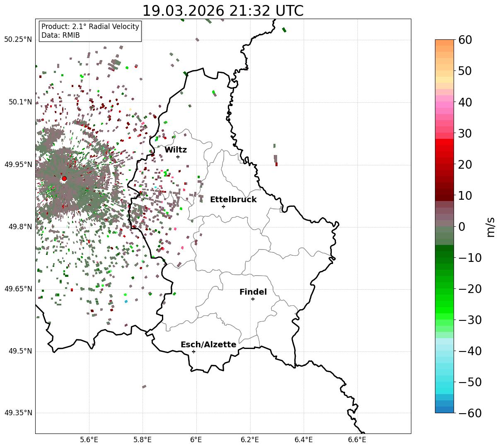Click the 0 colorbar tick label

point(461,227)
